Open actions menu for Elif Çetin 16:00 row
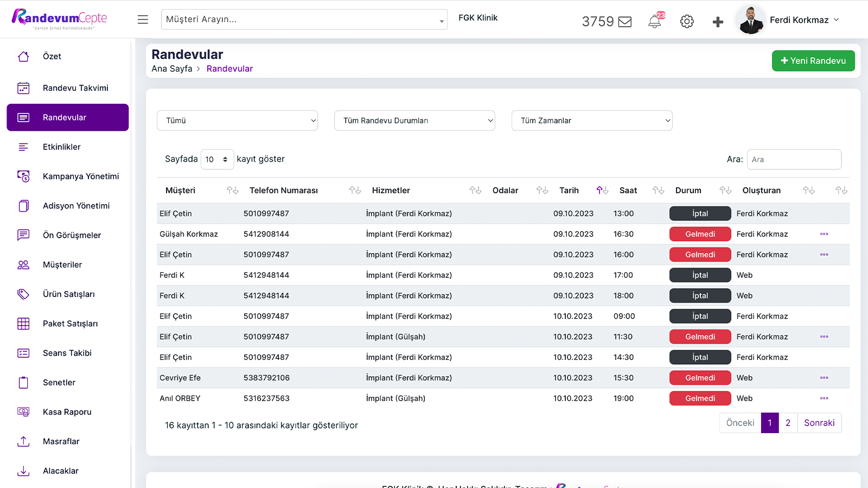Screen dimensions: 868x488 click(824, 255)
